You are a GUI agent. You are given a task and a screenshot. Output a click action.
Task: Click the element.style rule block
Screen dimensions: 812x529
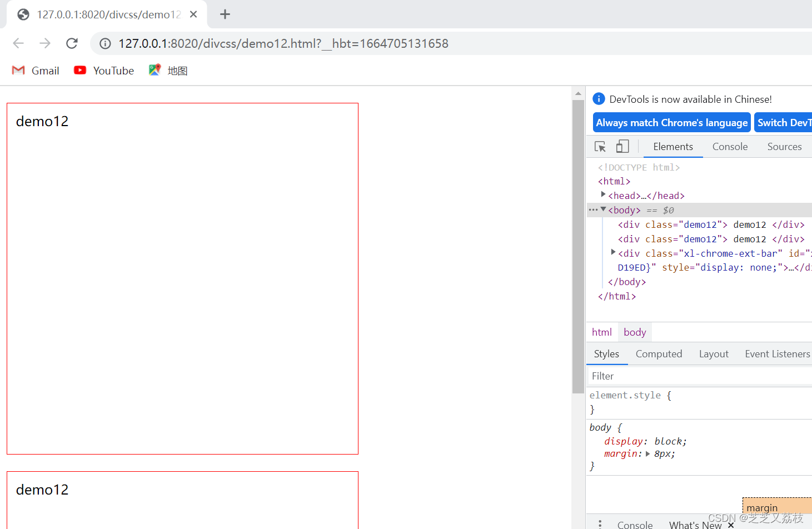(x=700, y=402)
